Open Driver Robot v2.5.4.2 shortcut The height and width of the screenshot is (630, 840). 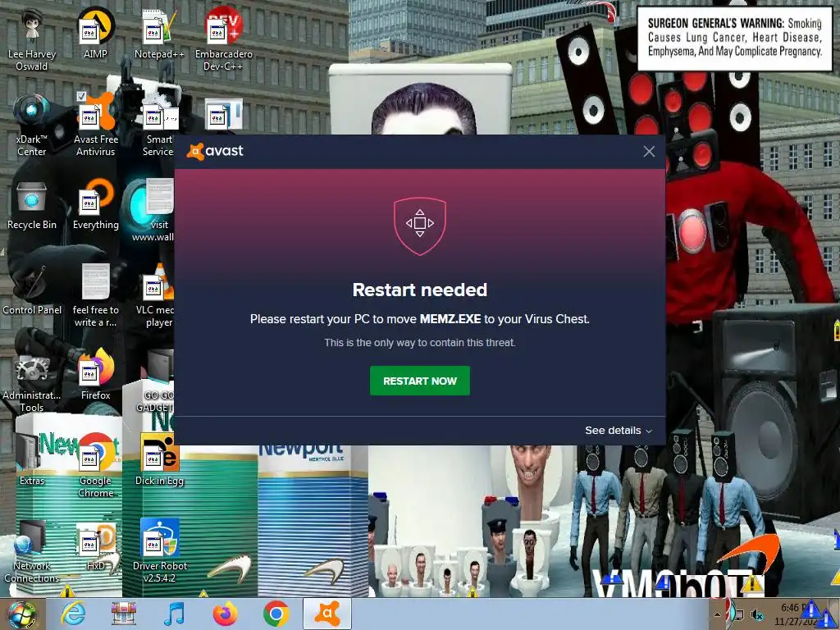(160, 550)
